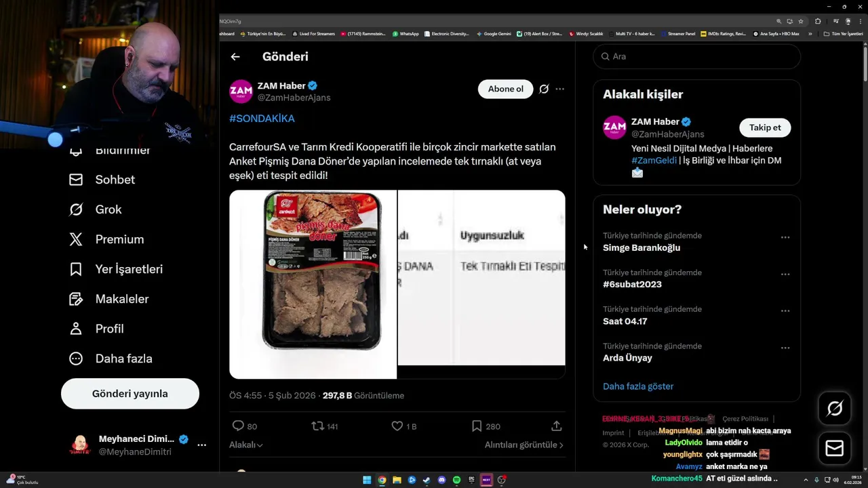The image size is (868, 488).
Task: Expand the Alakalı replies sort dropdown
Action: point(246,445)
